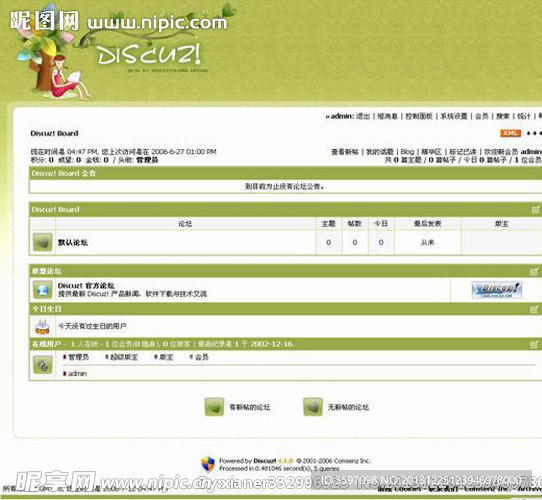Screen dimensions: 542x500
Task: Open the 控制面板 control panel
Action: 419,116
